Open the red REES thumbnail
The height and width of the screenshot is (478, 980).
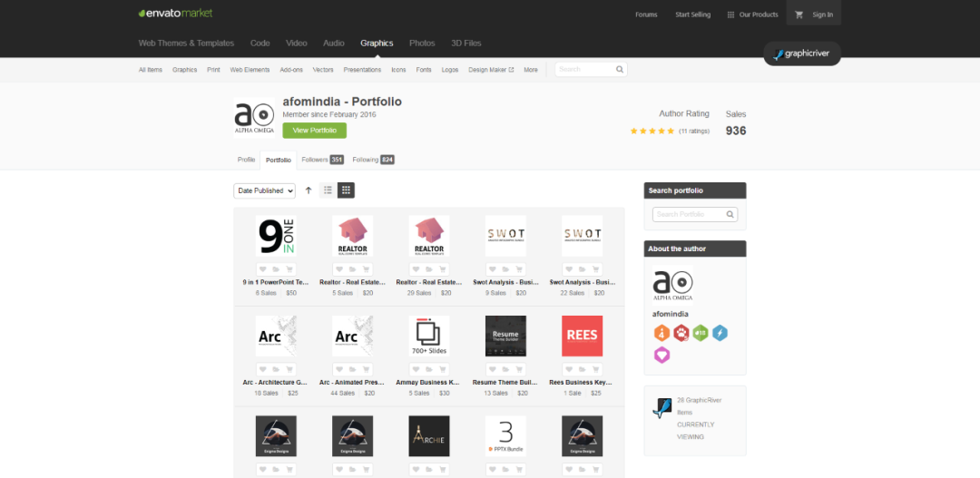coord(582,337)
